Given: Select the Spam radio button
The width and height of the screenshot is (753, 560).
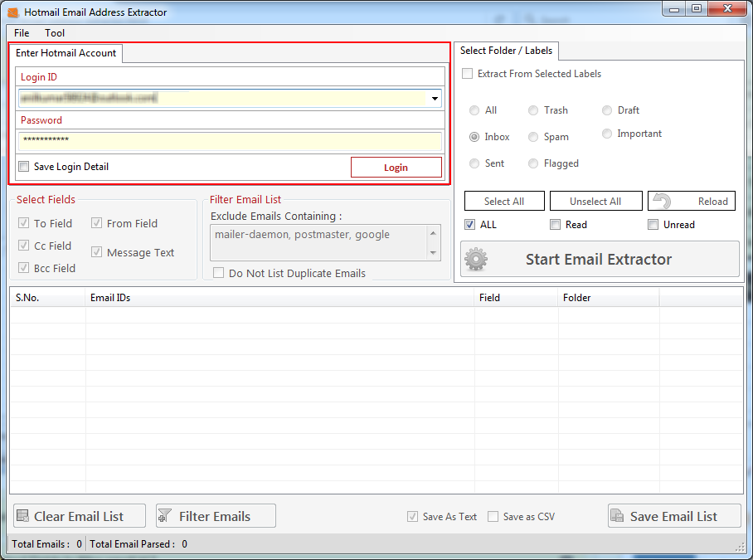Looking at the screenshot, I should (x=533, y=137).
